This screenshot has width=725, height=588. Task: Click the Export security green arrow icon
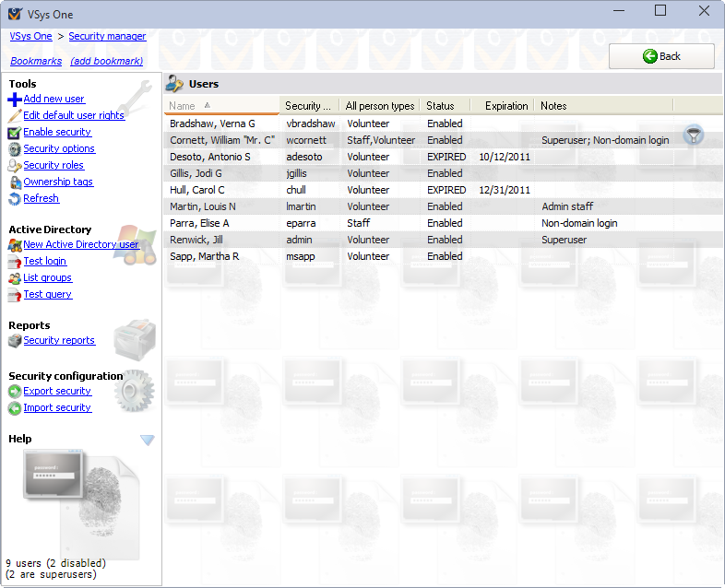pos(15,392)
